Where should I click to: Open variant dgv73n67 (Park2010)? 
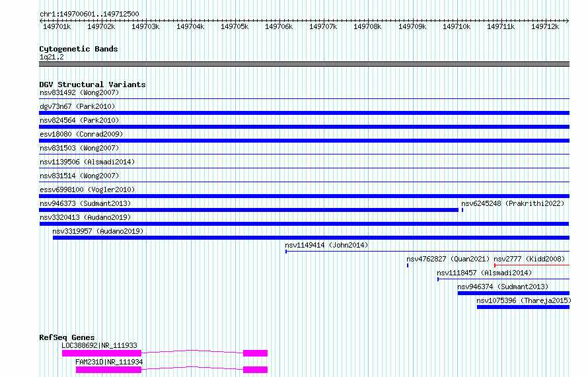click(77, 106)
